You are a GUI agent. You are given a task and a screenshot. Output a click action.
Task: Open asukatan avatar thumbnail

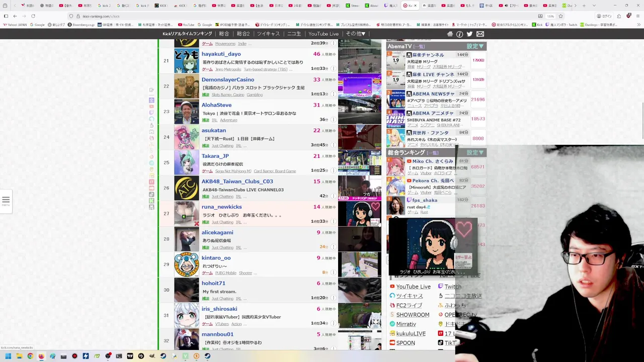(187, 137)
